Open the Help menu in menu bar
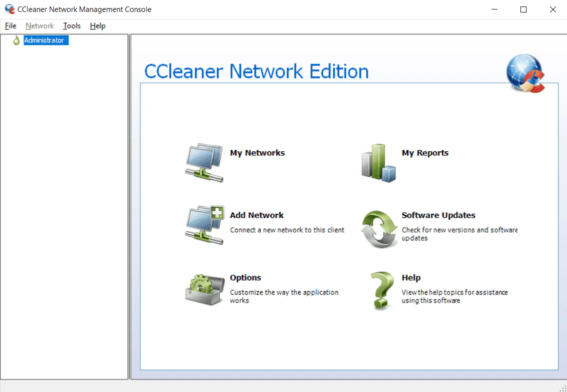This screenshot has width=567, height=392. coord(97,26)
